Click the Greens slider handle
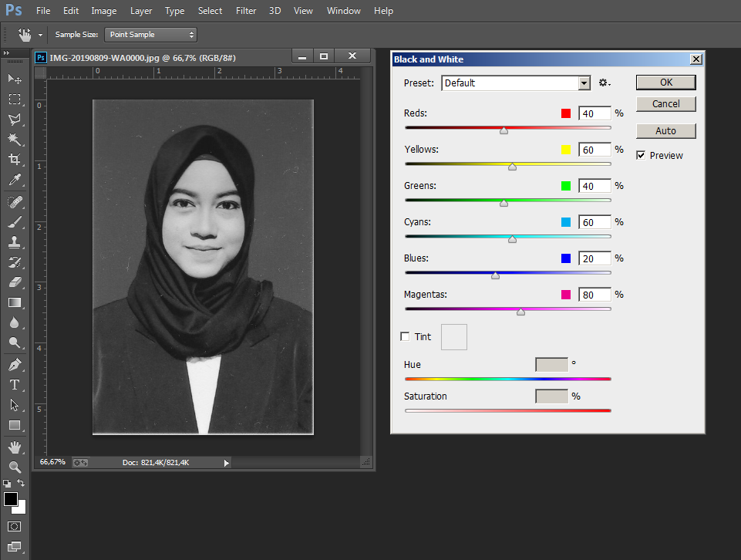The height and width of the screenshot is (560, 741). pos(504,203)
